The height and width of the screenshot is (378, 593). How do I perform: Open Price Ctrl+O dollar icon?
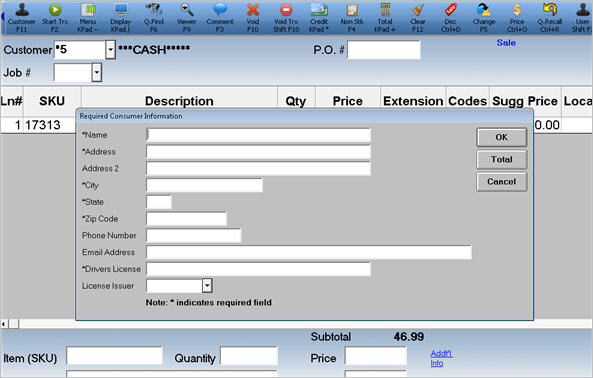click(x=517, y=18)
